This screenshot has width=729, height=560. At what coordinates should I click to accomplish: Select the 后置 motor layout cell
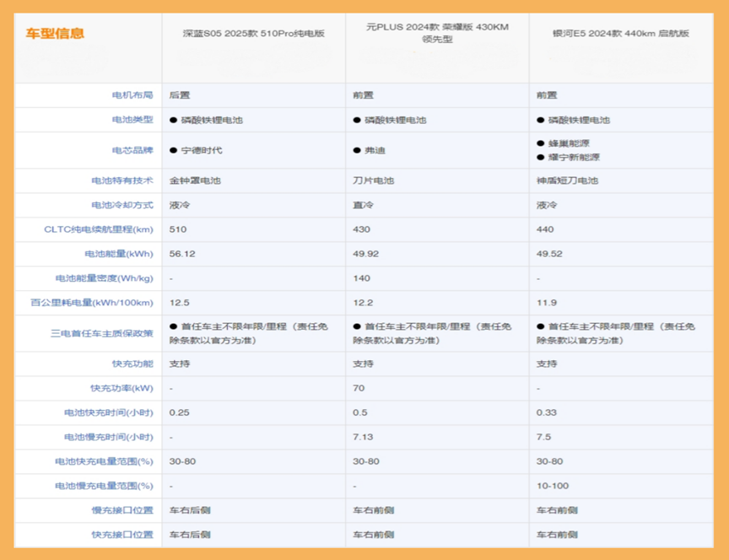tap(180, 95)
